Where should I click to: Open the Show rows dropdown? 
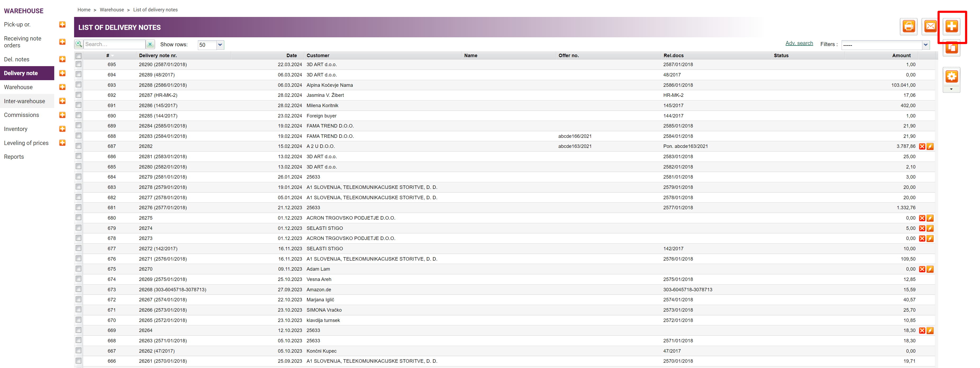point(220,45)
